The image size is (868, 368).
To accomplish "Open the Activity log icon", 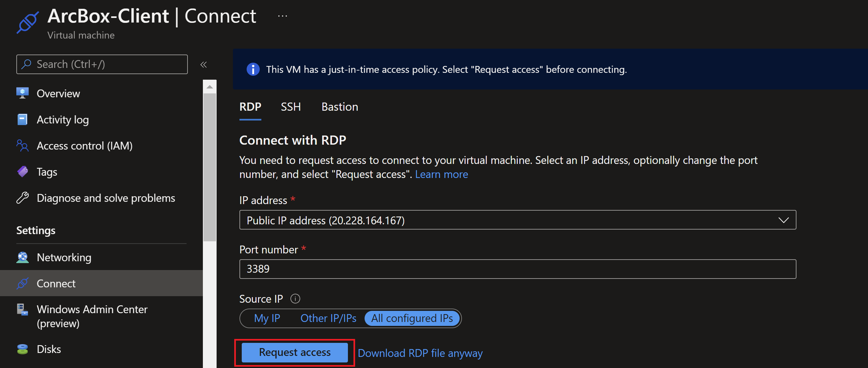I will [x=22, y=120].
